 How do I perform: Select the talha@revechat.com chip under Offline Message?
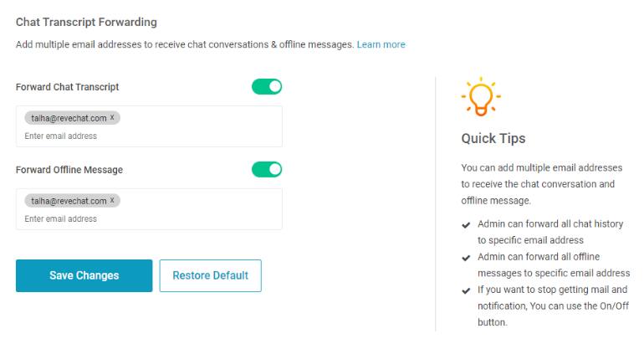[69, 201]
